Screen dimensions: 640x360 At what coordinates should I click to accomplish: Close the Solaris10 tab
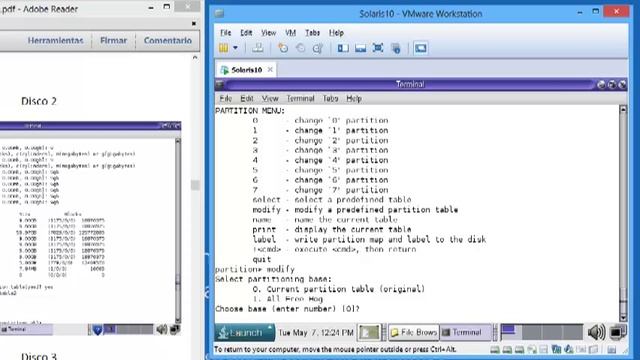point(270,70)
